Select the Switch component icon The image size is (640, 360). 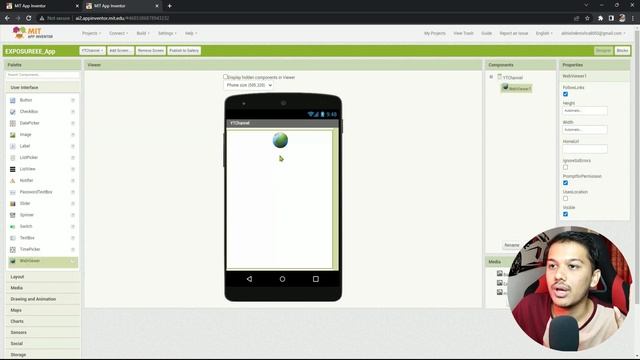coord(13,226)
